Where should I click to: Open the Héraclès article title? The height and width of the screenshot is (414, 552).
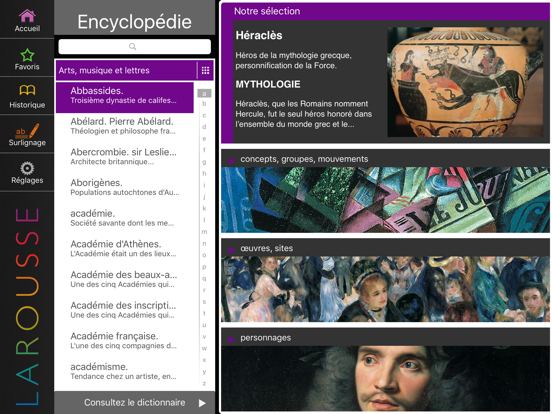coord(259,36)
